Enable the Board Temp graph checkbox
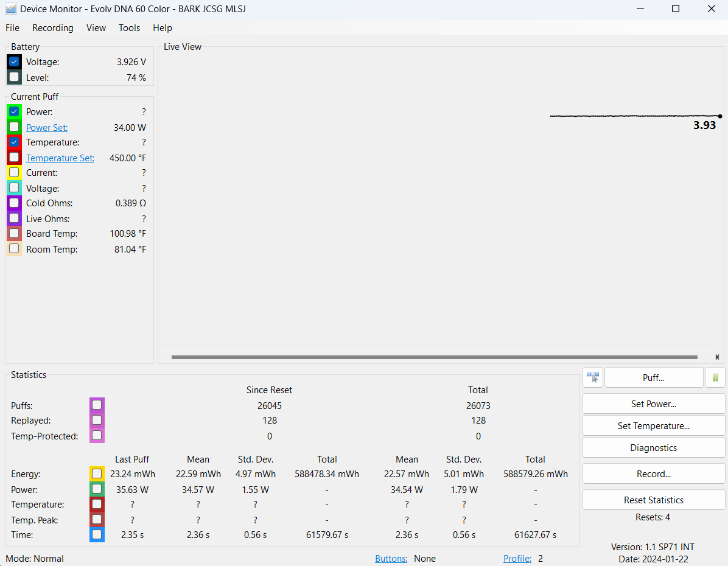The height and width of the screenshot is (566, 728). [x=14, y=233]
